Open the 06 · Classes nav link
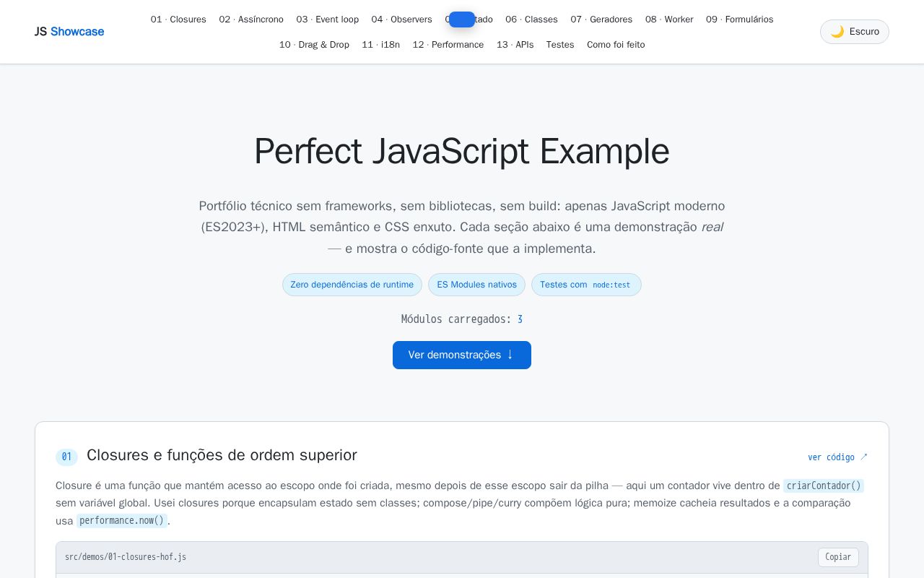The height and width of the screenshot is (578, 924). pyautogui.click(x=531, y=20)
